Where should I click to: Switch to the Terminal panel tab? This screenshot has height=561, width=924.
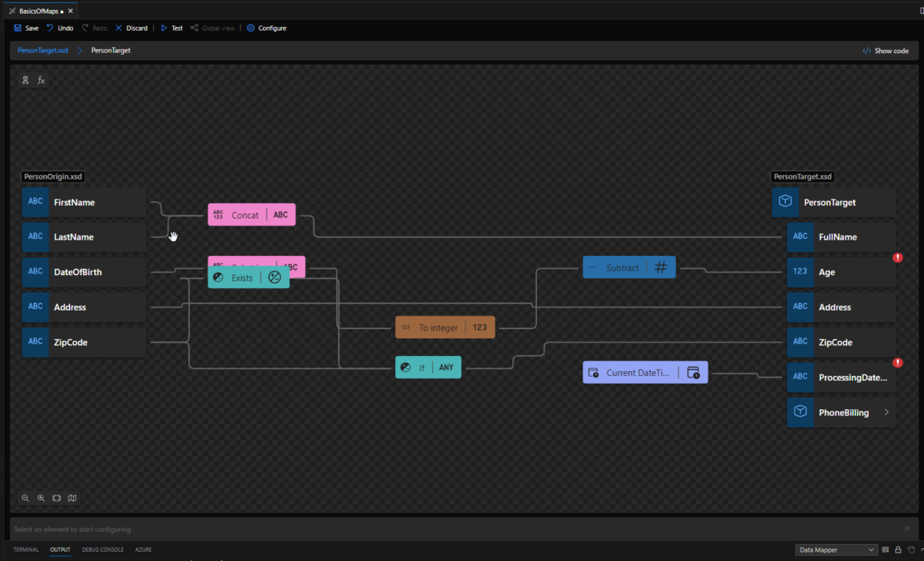26,549
